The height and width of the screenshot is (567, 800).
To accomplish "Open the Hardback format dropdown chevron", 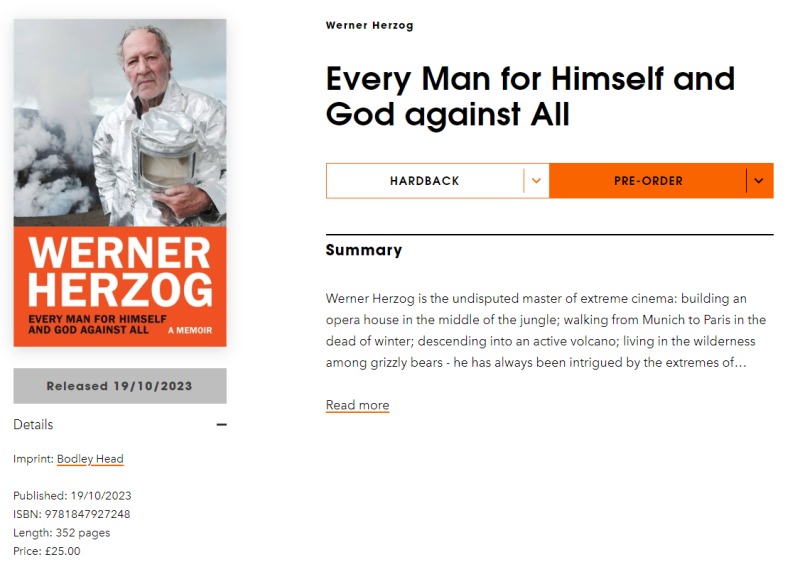I will tap(536, 181).
